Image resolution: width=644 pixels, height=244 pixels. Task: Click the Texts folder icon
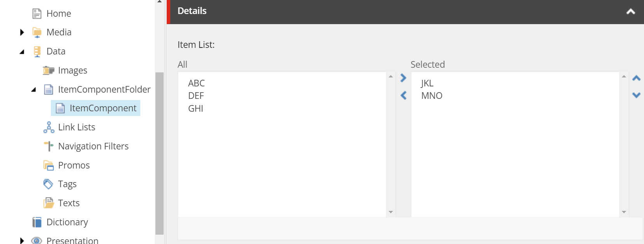(49, 203)
